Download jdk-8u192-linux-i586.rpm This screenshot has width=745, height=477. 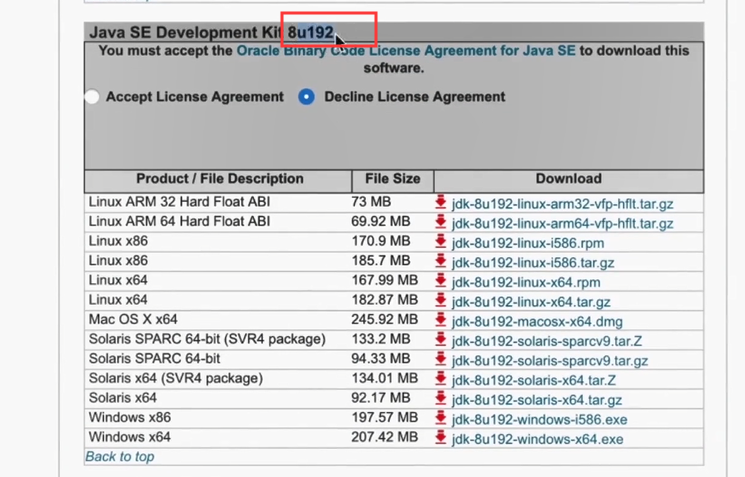[528, 243]
